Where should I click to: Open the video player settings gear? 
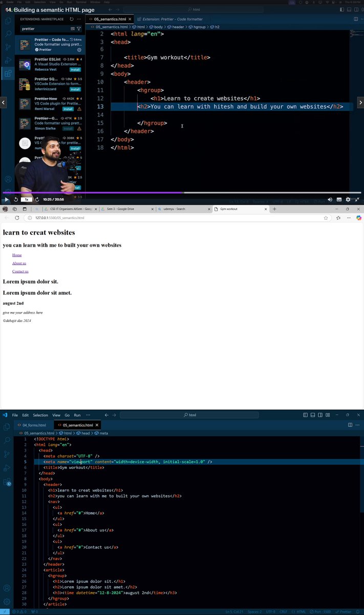pos(348,199)
